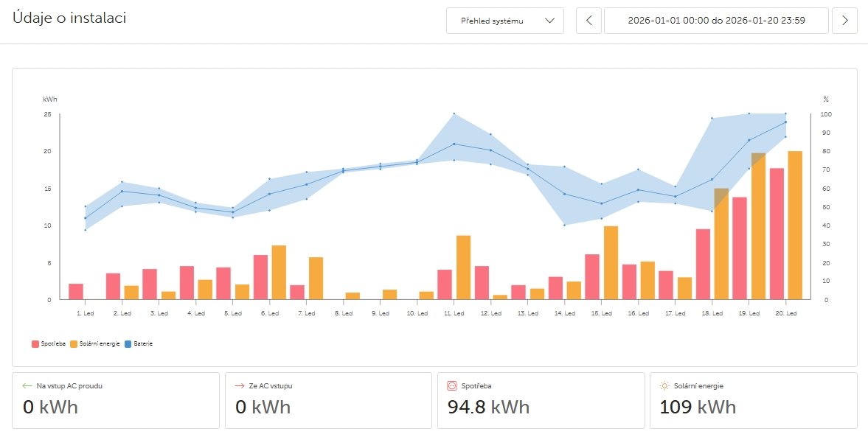Click the Na vstup AC proudu card
The height and width of the screenshot is (437, 868).
[116, 400]
